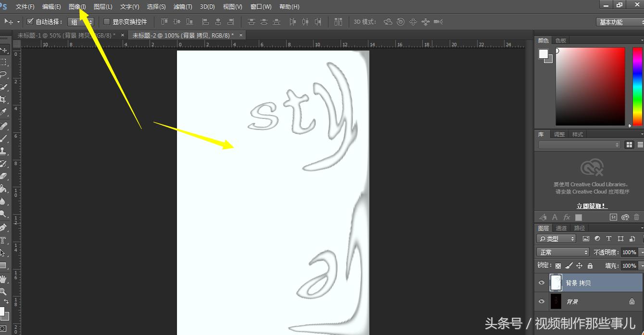644x335 pixels.
Task: Open the layer blend mode dropdown showing 正常
Action: (x=563, y=252)
